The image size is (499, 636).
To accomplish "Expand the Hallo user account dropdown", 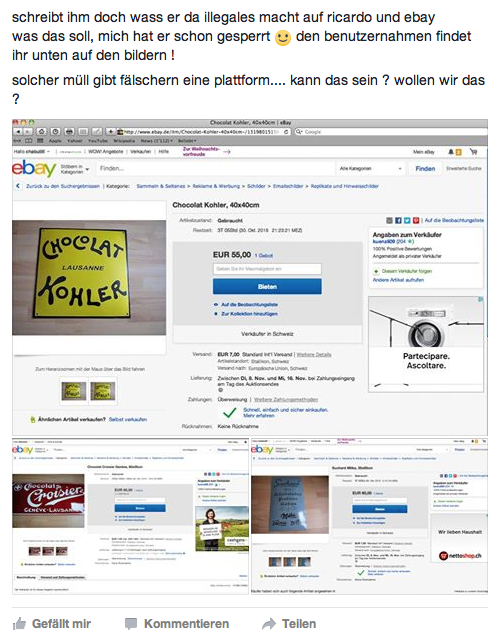I will 32,151.
